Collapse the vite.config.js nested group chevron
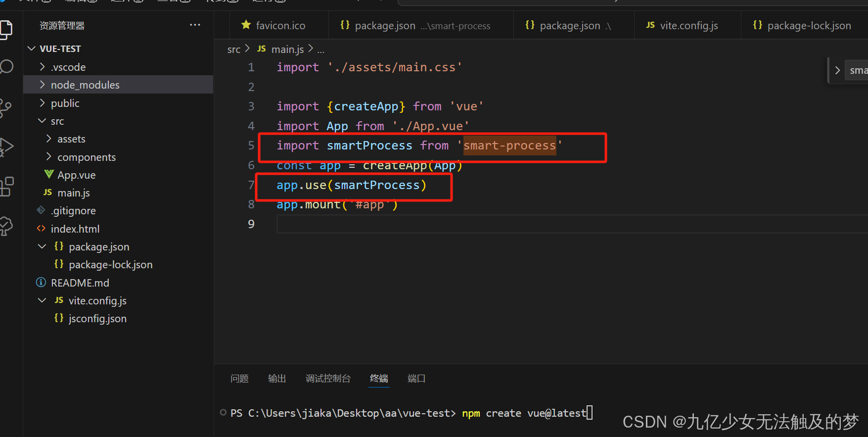 pos(43,300)
